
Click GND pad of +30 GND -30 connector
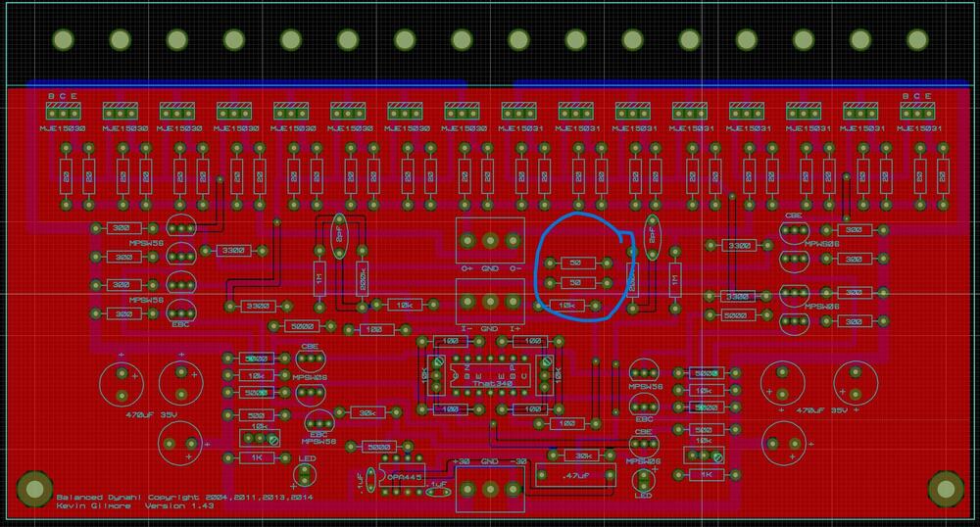tap(489, 487)
